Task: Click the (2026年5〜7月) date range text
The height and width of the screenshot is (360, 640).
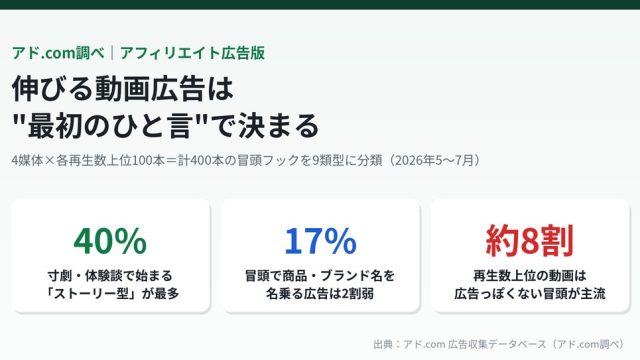Action: click(x=433, y=160)
